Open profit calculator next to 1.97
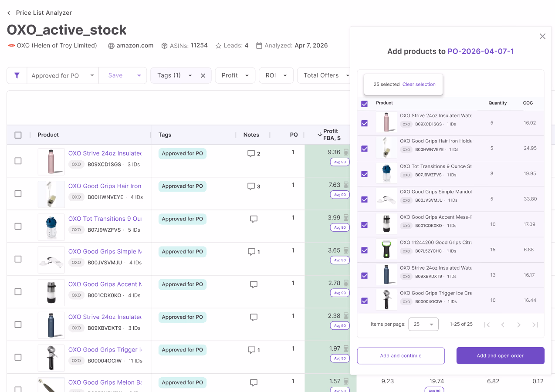This screenshot has width=555, height=392. pyautogui.click(x=346, y=348)
